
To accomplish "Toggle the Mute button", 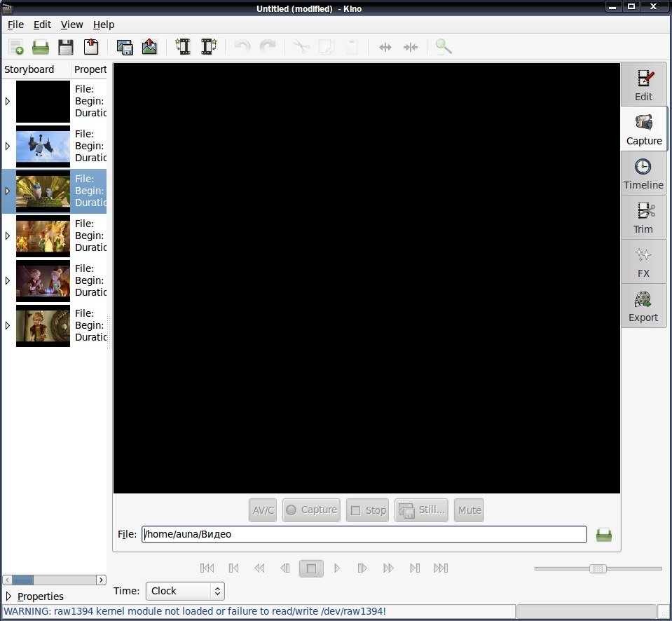I will 469,510.
